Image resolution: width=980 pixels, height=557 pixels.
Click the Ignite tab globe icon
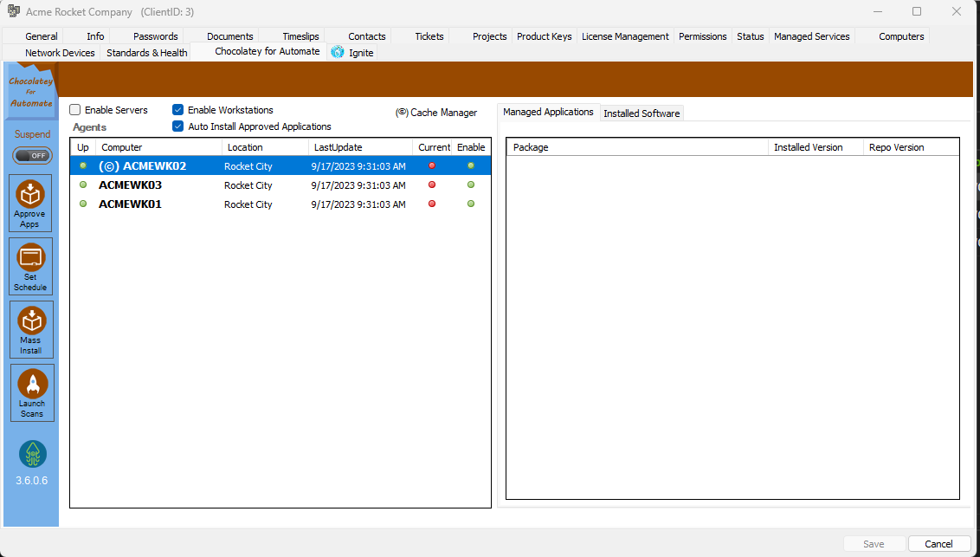(338, 53)
